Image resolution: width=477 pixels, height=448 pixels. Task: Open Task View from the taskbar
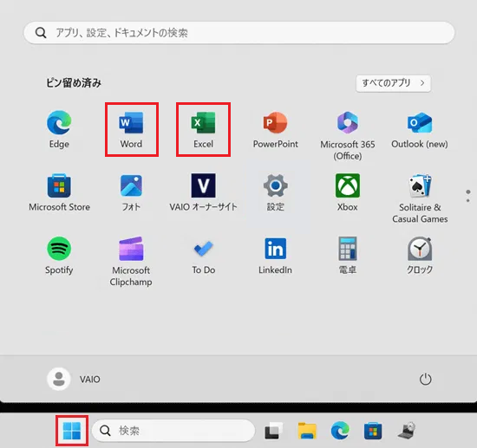click(x=273, y=431)
